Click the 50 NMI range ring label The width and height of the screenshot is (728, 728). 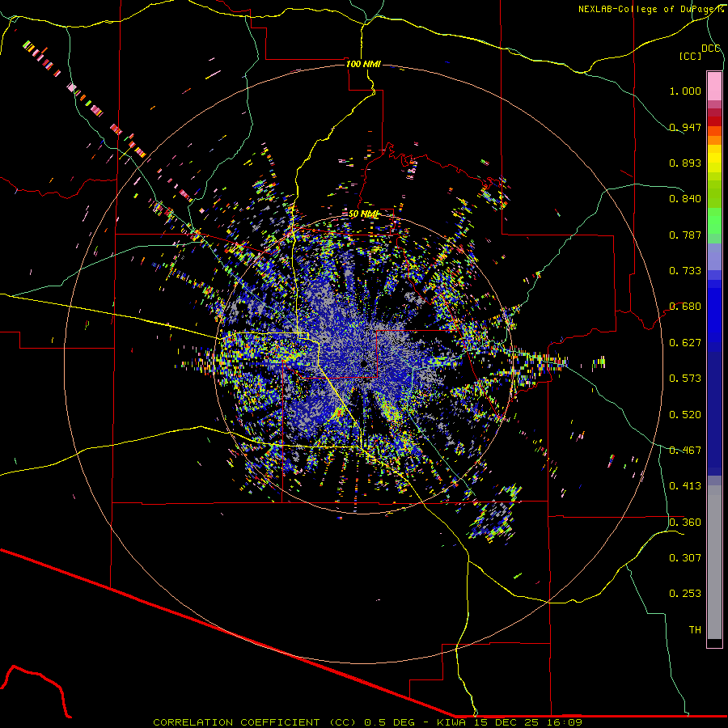click(x=363, y=214)
